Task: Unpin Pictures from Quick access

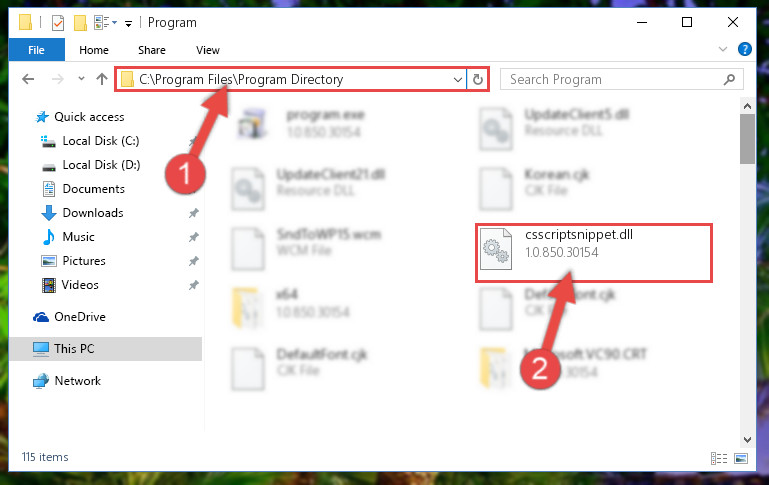Action: 194,261
